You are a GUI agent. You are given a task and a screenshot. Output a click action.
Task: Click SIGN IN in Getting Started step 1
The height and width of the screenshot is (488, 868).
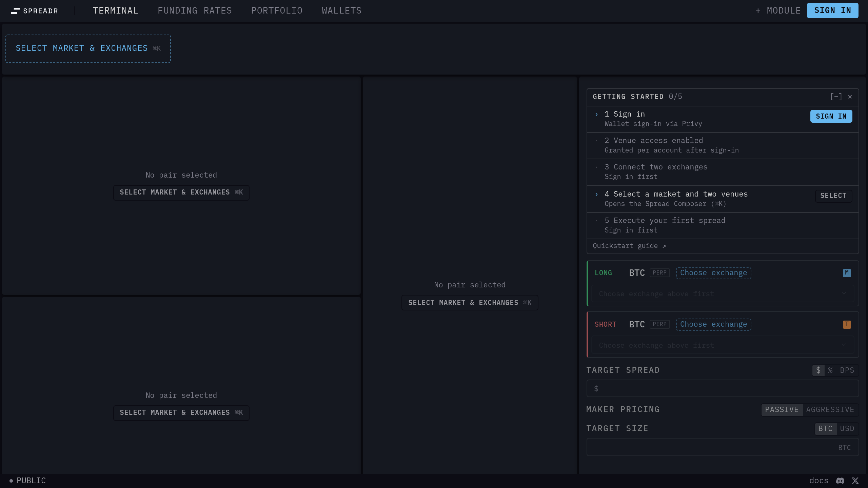pos(831,116)
